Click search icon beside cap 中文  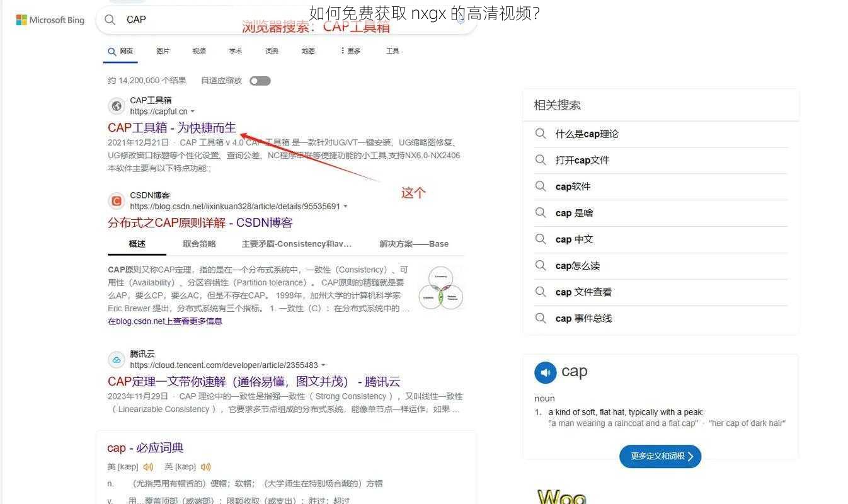(x=541, y=239)
